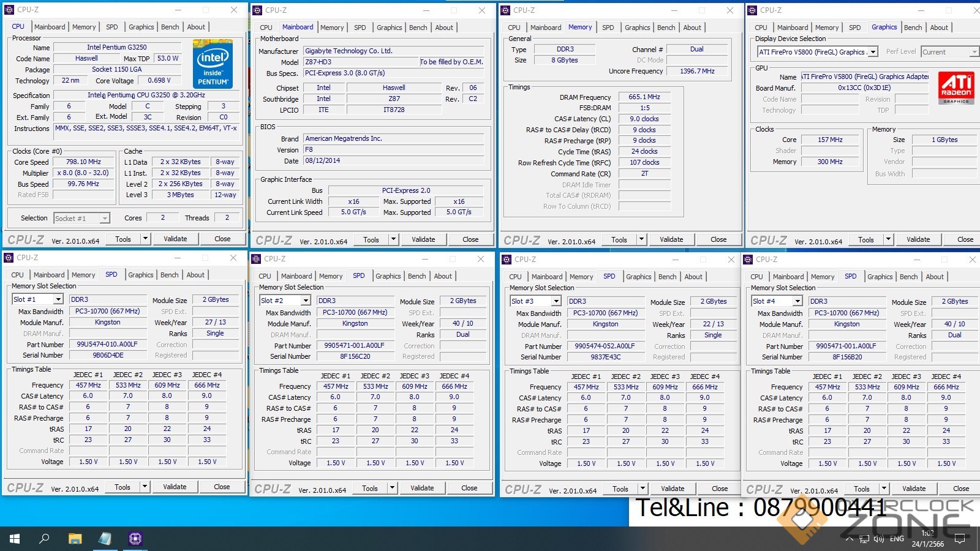Click the network icon in system tray
Screen dimensions: 980x551
864,539
